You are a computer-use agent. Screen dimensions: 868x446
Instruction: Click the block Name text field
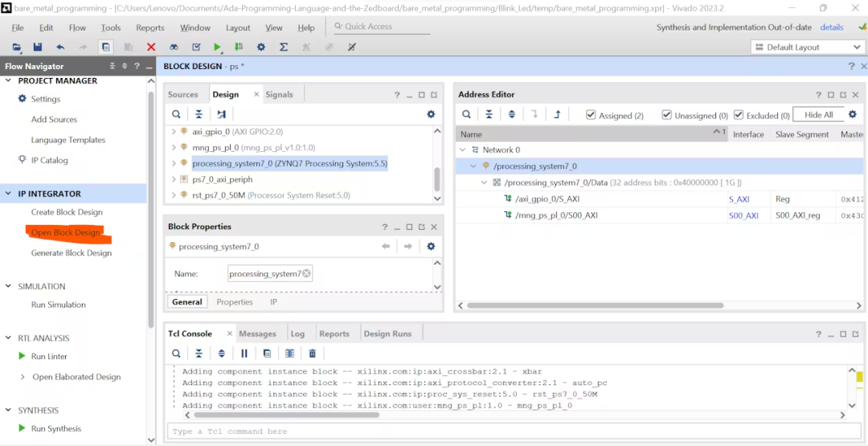[x=269, y=274]
